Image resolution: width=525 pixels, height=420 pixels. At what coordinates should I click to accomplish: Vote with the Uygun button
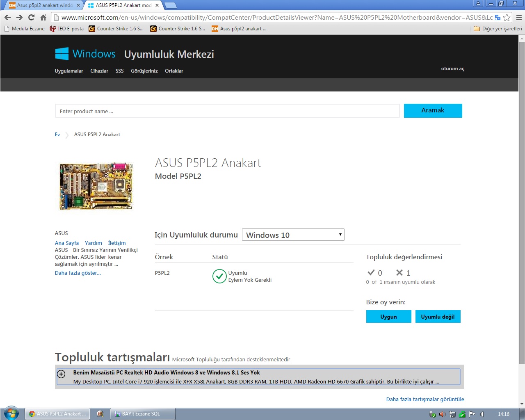click(389, 317)
